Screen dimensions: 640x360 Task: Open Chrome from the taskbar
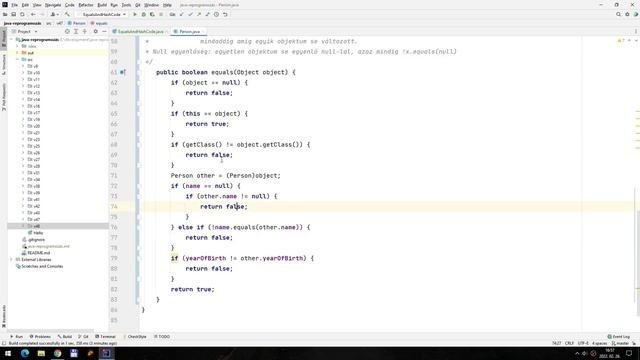tap(58, 353)
